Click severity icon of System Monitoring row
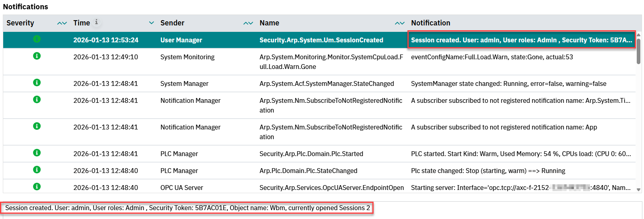The height and width of the screenshot is (219, 644). point(37,56)
